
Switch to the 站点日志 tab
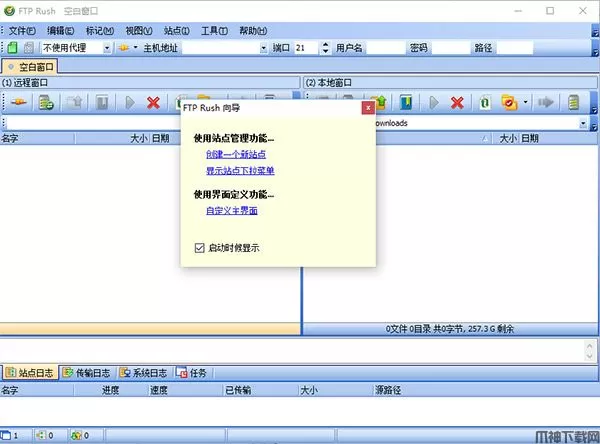pos(30,373)
